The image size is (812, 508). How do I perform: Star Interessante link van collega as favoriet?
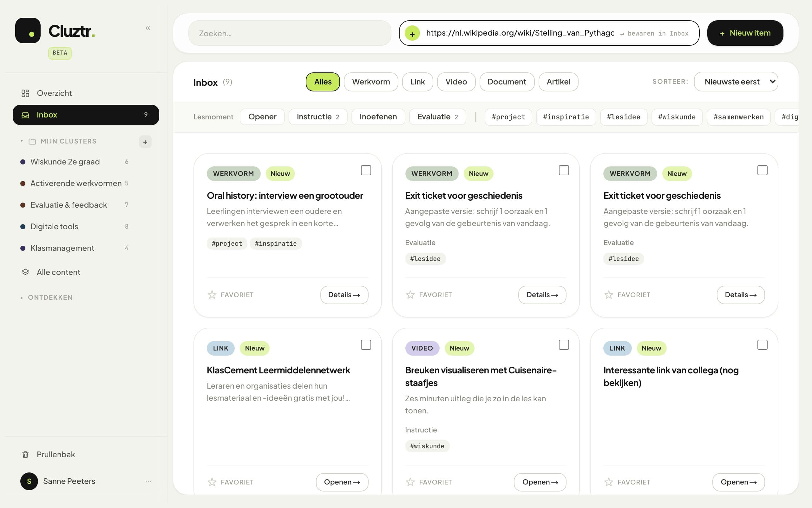tap(609, 482)
